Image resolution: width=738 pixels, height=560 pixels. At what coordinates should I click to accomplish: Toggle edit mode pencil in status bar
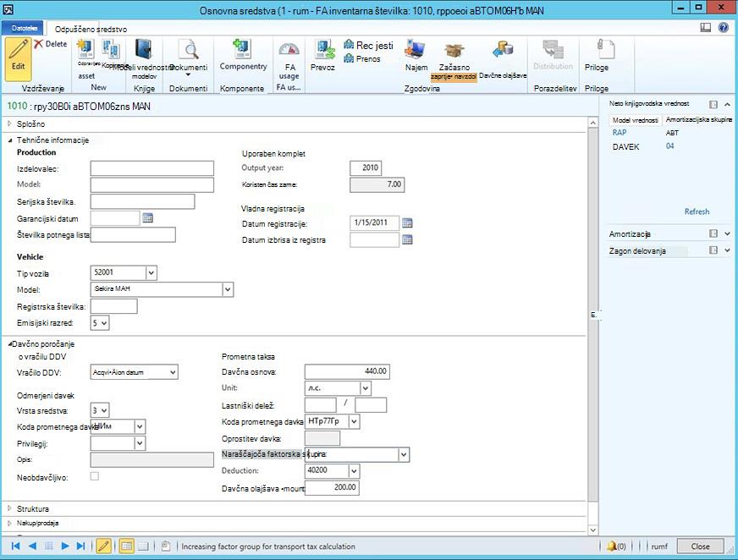pyautogui.click(x=103, y=546)
